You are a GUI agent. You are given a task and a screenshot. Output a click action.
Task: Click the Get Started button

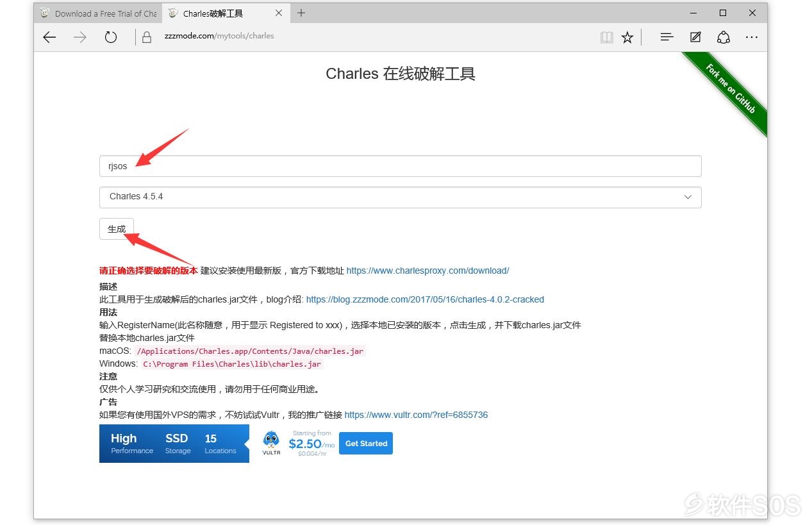tap(366, 443)
